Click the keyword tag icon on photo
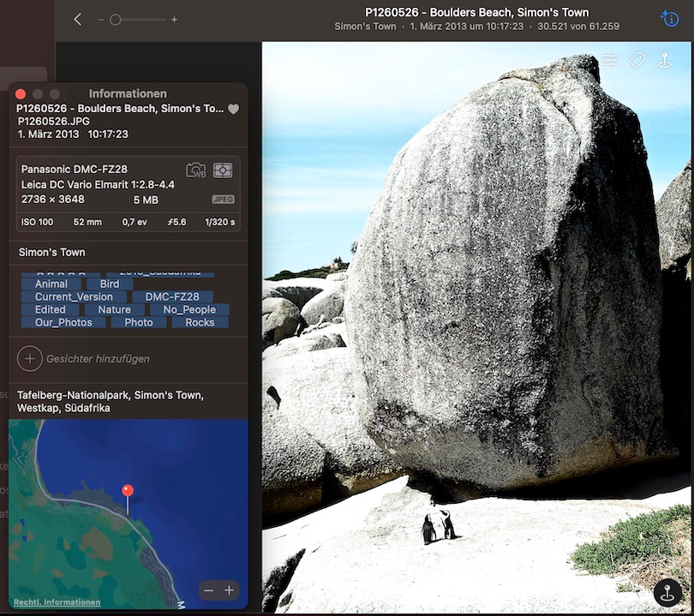694x616 pixels. coord(637,60)
